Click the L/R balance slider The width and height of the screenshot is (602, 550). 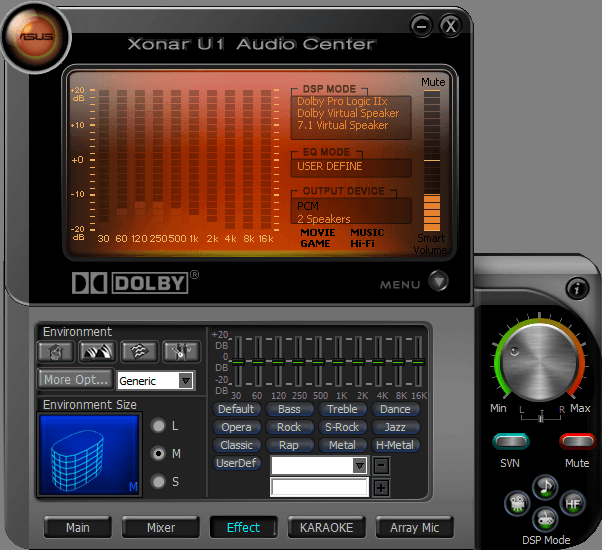click(x=541, y=416)
